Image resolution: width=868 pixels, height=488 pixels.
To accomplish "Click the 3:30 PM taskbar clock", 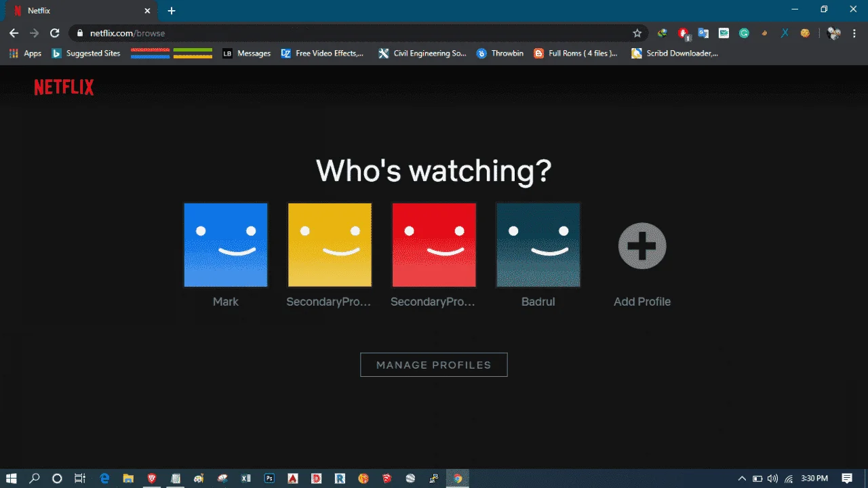I will 814,479.
